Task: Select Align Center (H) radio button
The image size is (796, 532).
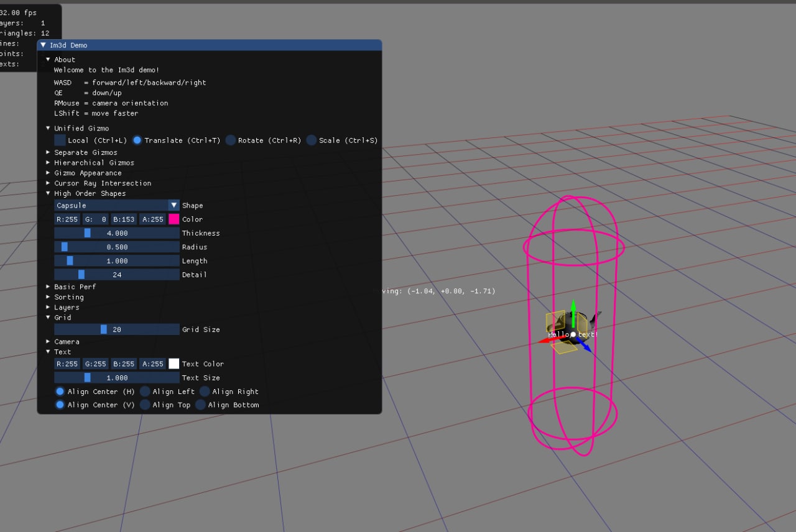Action: (x=60, y=392)
